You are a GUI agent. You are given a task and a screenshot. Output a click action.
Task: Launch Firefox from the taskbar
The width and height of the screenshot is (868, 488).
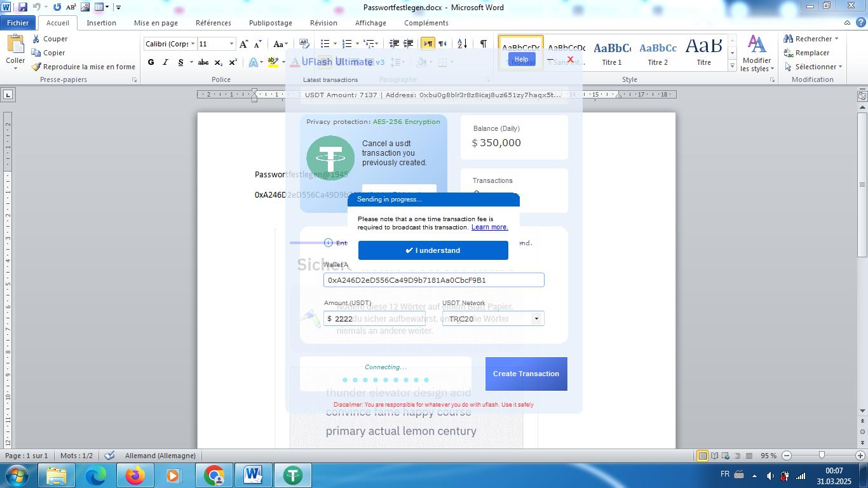click(x=135, y=475)
